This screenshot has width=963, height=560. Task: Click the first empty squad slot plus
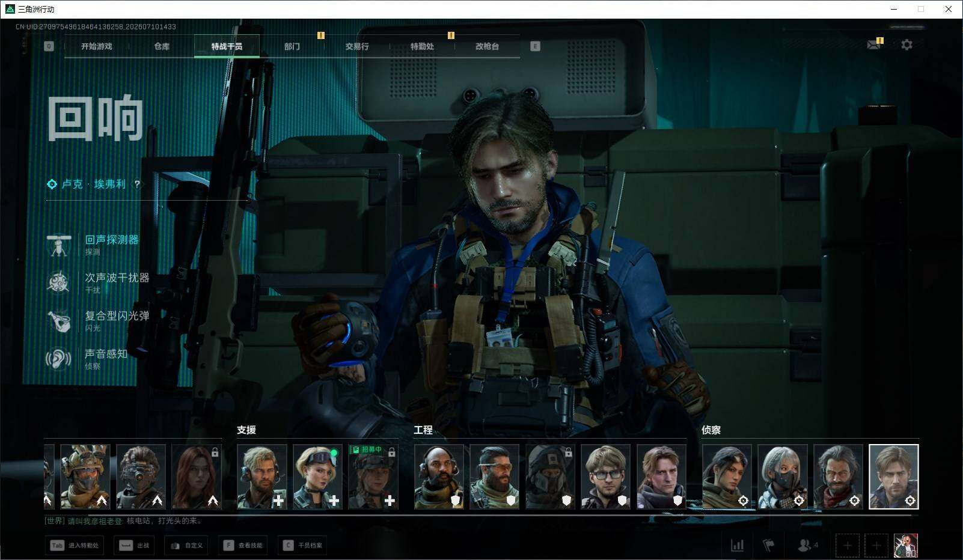pos(847,546)
